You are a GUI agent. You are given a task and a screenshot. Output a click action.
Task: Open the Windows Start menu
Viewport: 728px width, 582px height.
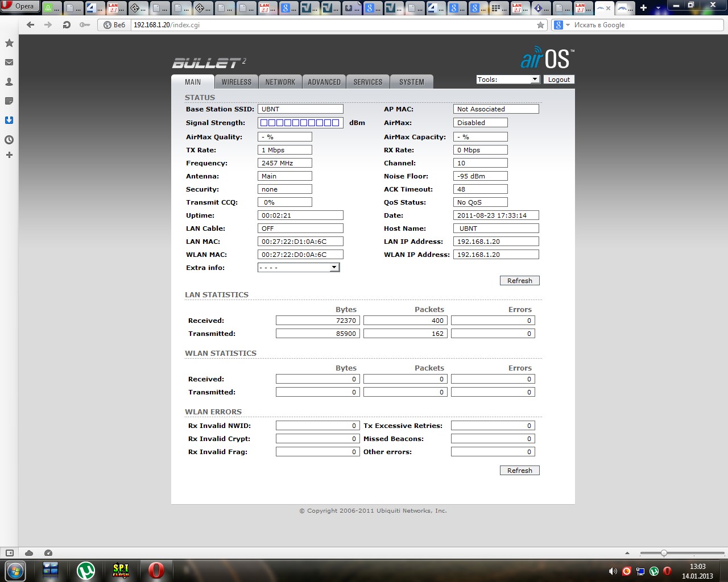[15, 570]
